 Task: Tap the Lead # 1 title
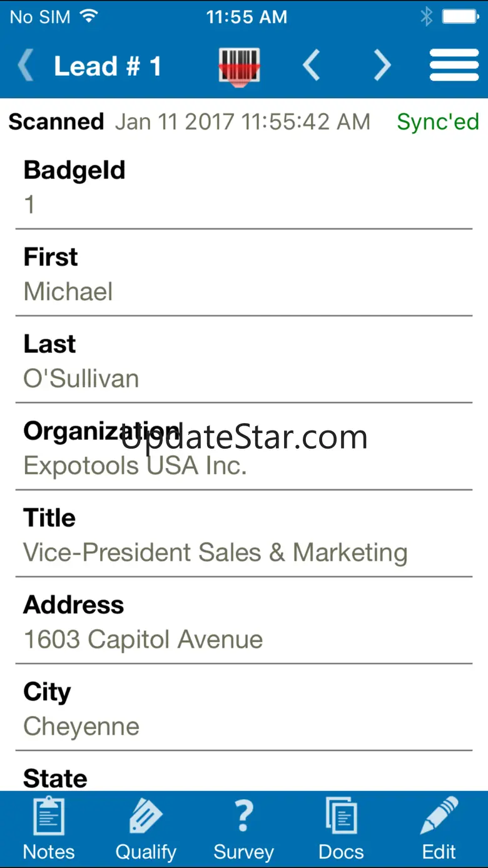108,66
